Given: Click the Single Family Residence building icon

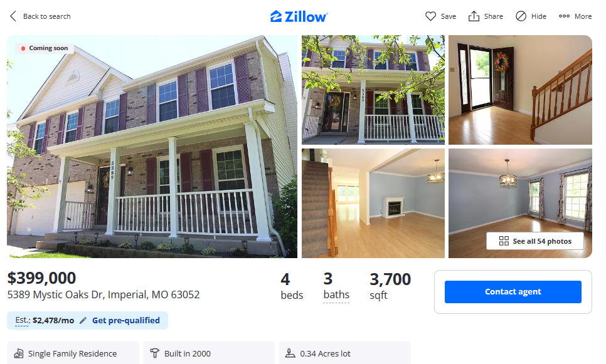Looking at the screenshot, I should coord(19,353).
